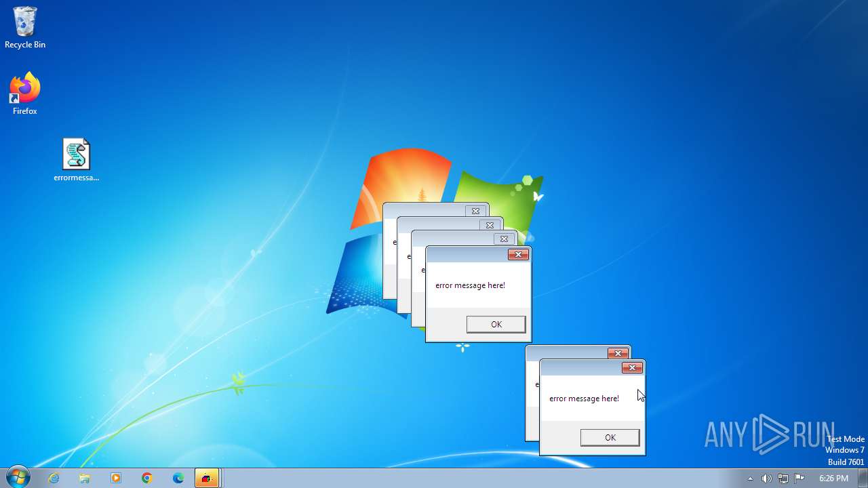Show hidden system tray icons
The image size is (868, 488).
[750, 479]
